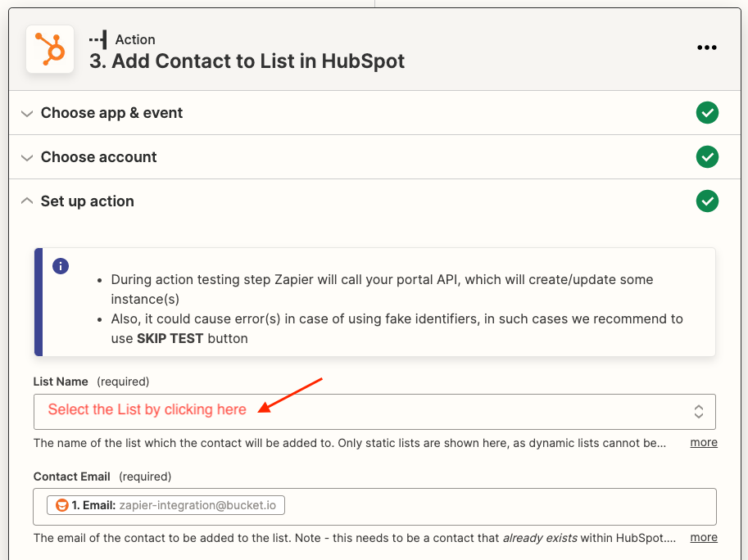Image resolution: width=748 pixels, height=560 pixels.
Task: Click the 'SKIP TEST' bold text in notice
Action: coord(170,338)
